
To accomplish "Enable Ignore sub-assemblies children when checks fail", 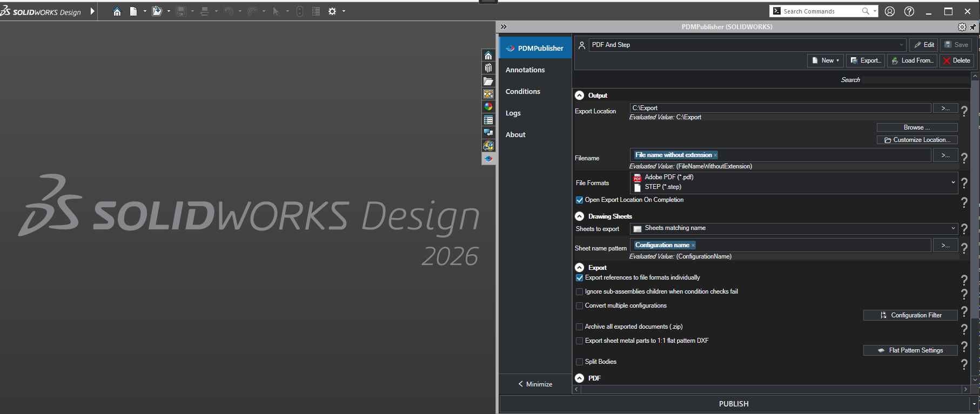I will point(580,292).
